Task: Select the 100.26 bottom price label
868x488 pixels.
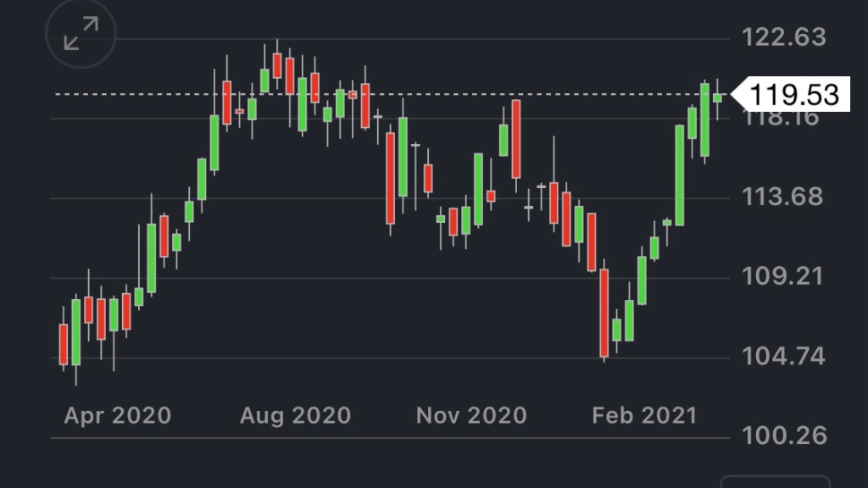Action: click(x=784, y=436)
